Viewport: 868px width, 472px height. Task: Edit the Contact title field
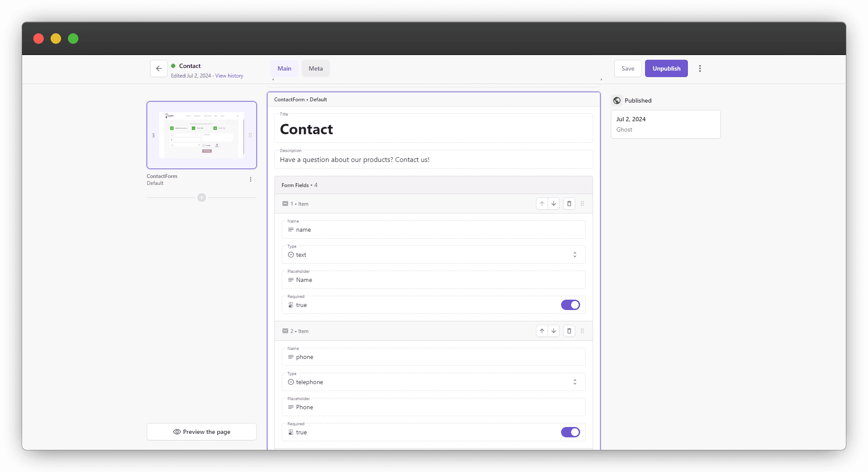click(x=434, y=129)
